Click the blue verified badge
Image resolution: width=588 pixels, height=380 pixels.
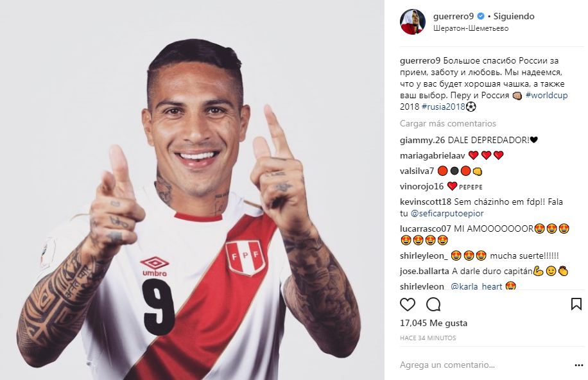point(481,16)
